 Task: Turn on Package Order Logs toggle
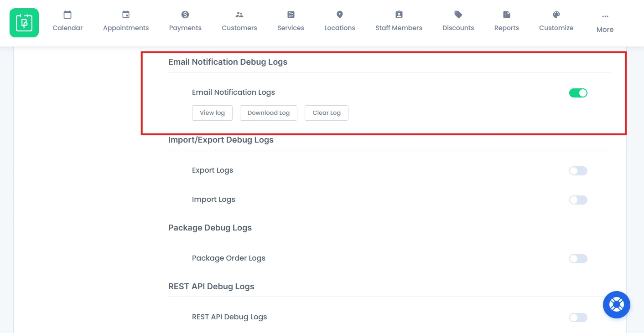click(x=578, y=259)
